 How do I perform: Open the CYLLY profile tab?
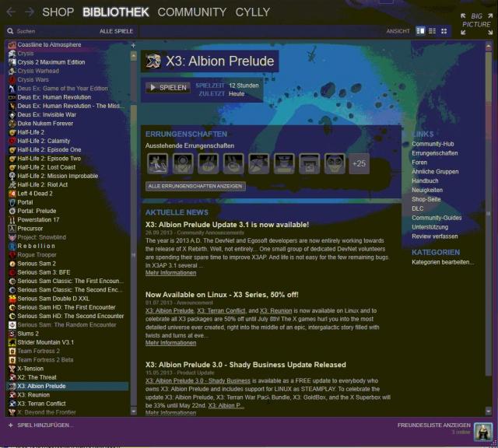pyautogui.click(x=252, y=12)
